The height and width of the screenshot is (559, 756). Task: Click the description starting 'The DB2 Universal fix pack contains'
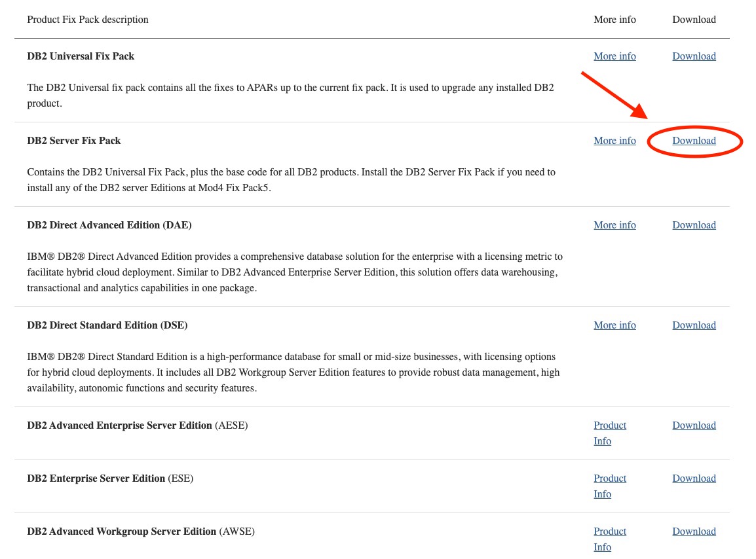(290, 96)
